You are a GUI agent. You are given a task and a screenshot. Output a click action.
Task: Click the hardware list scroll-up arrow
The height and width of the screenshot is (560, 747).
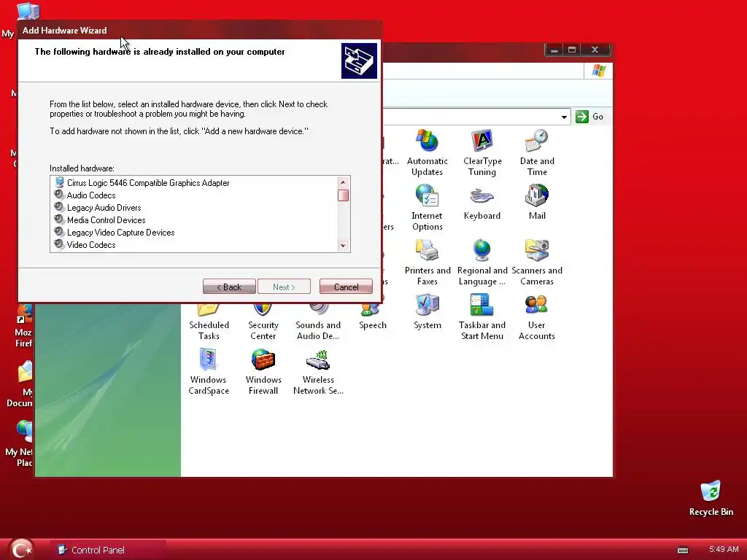tap(343, 182)
